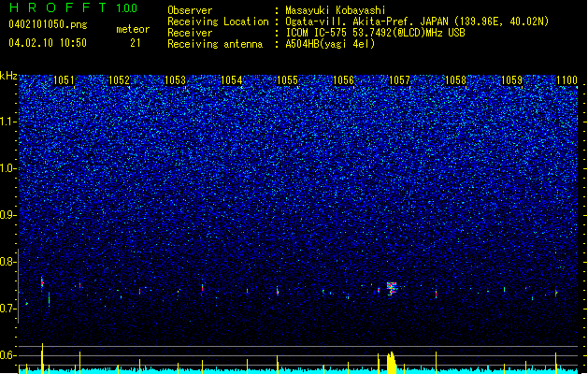588x374 pixels.
Task: Click the tall yellow power peak near 1057
Action: [391, 363]
